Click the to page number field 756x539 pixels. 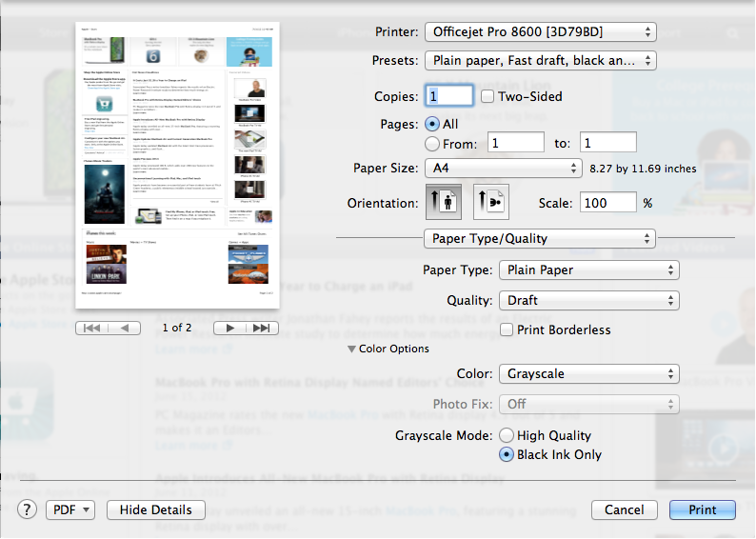click(608, 143)
